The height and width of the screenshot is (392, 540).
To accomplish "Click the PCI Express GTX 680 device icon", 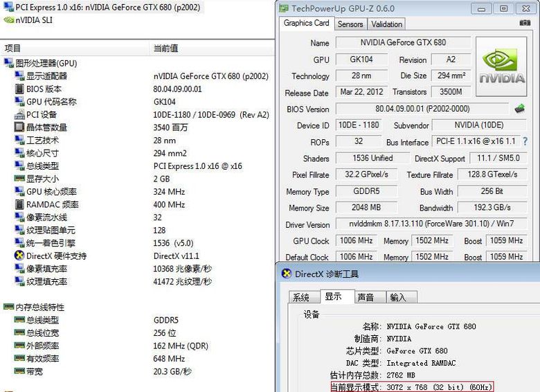I will [x=8, y=8].
